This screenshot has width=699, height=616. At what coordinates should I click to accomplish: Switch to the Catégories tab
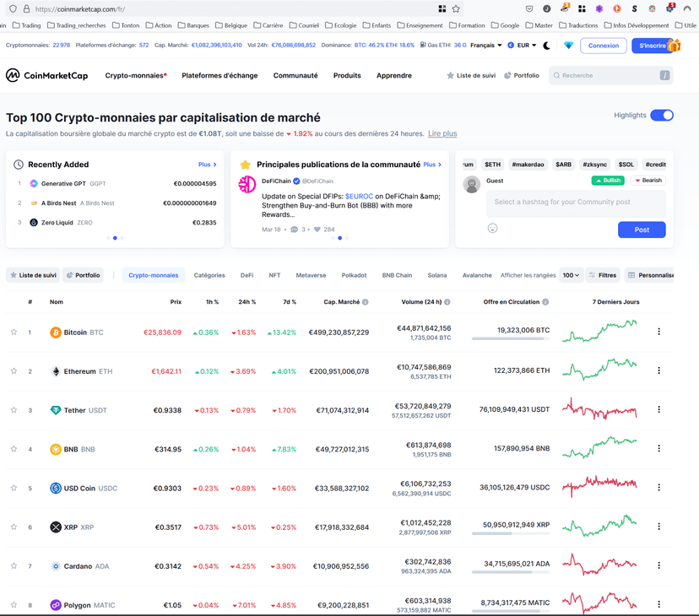(209, 275)
